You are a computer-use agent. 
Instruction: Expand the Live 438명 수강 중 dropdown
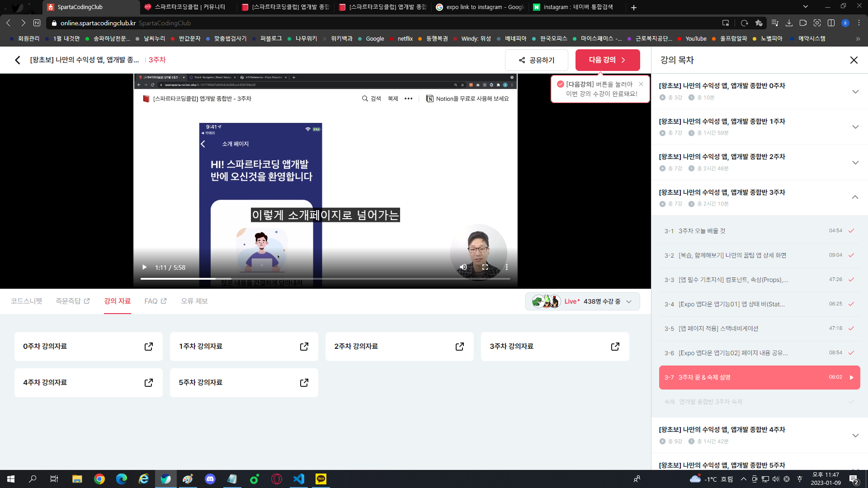click(x=582, y=301)
